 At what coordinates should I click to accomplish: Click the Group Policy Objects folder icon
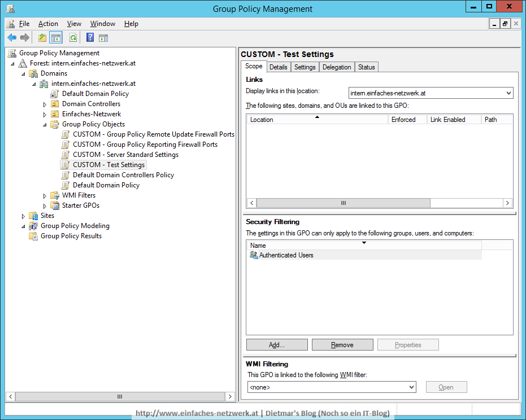55,124
